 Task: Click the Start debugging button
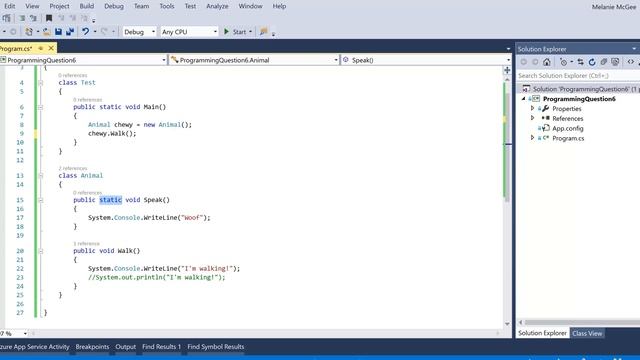(235, 31)
